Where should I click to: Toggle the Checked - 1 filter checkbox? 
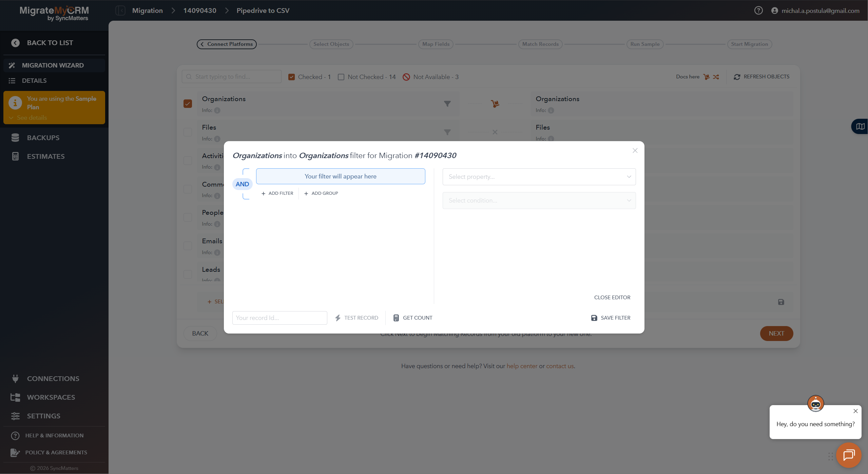tap(291, 77)
